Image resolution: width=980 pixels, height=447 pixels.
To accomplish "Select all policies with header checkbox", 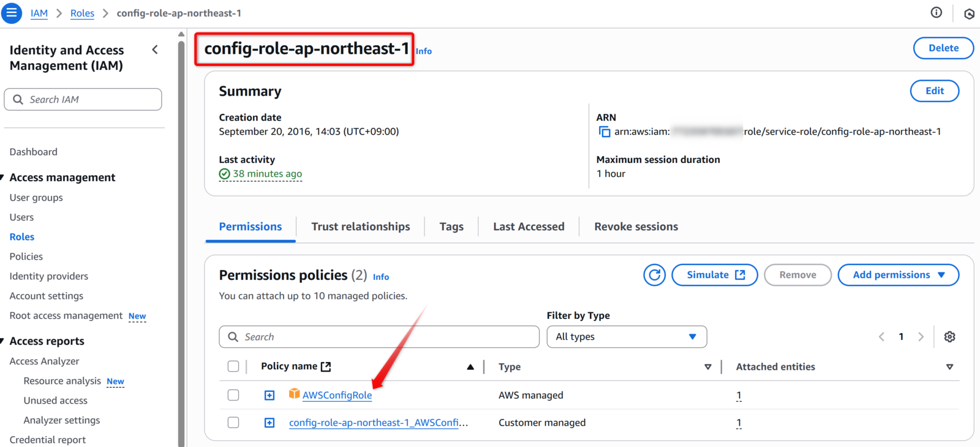I will [233, 366].
